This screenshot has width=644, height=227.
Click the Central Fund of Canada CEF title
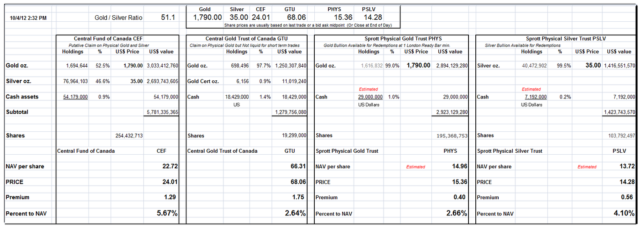(108, 39)
